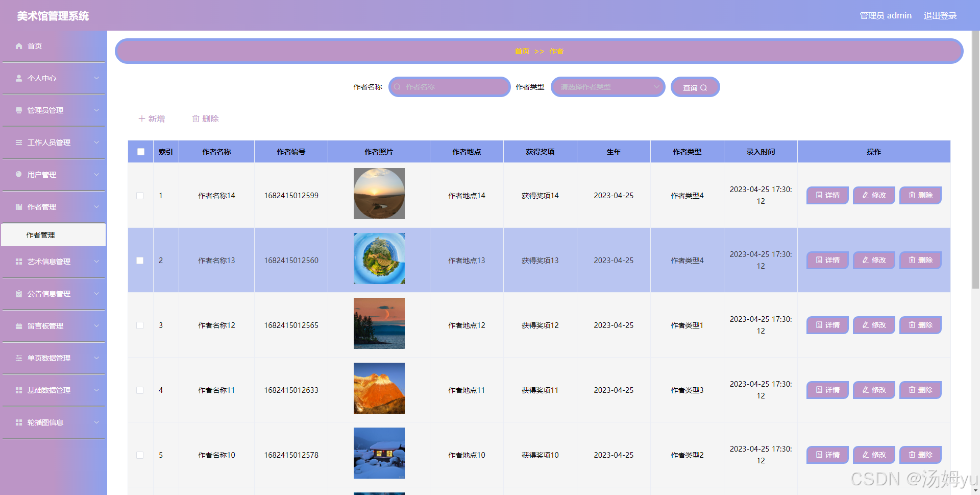This screenshot has width=980, height=495.
Task: Click the trash icon of toolbar 删除
Action: [195, 119]
